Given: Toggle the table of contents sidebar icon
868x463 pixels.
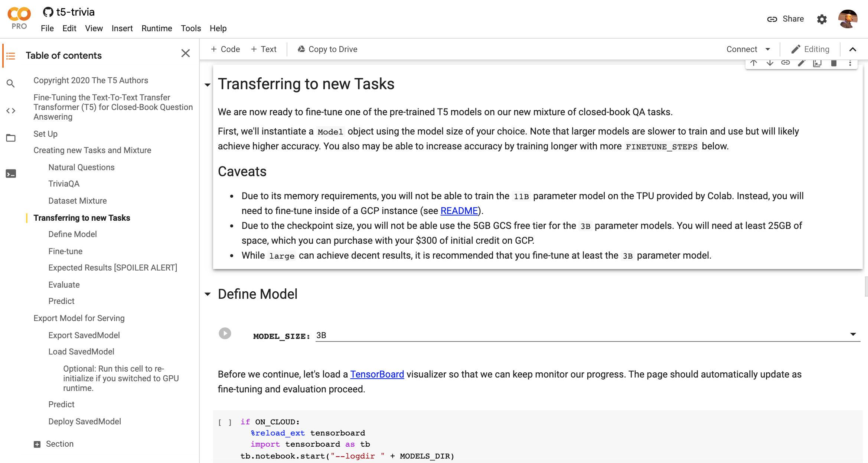Looking at the screenshot, I should [x=11, y=56].
